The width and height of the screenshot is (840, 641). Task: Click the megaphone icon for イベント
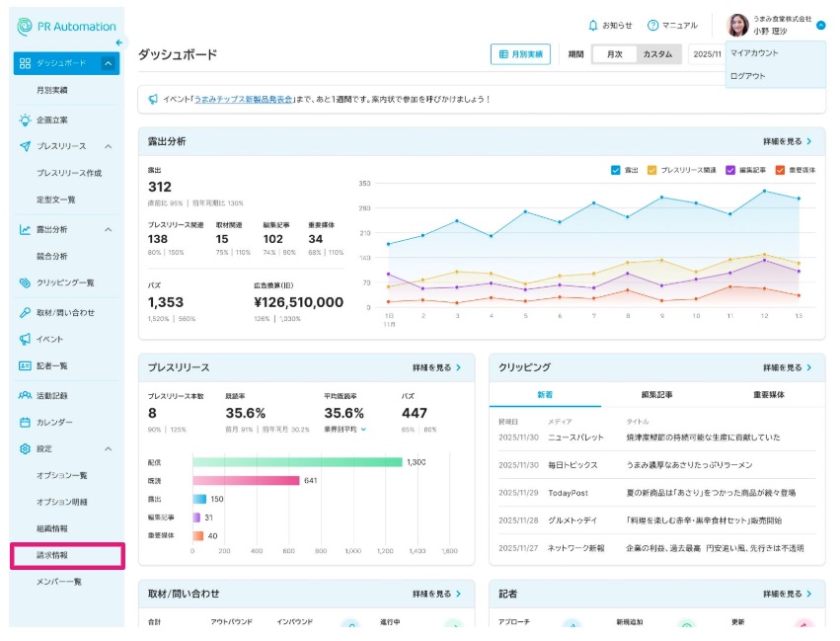25,339
